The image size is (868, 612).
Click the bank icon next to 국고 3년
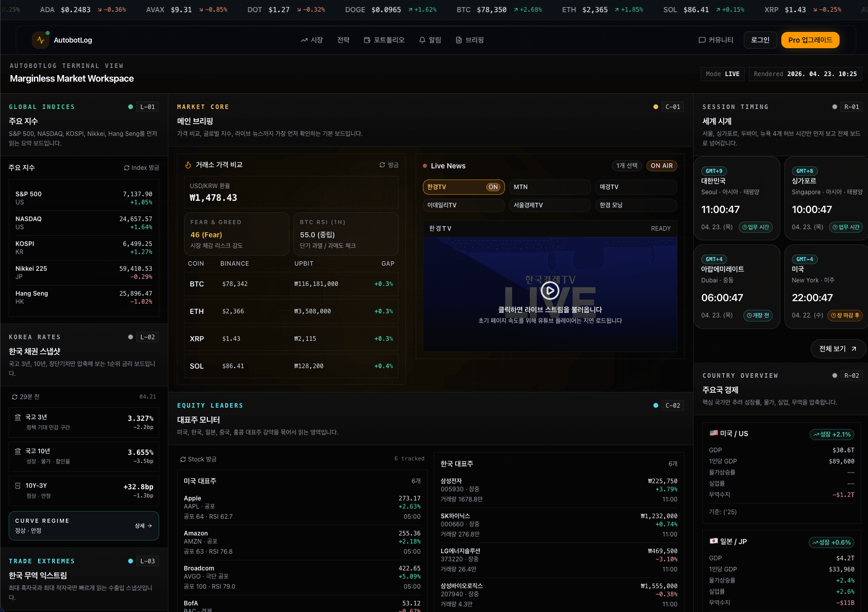point(18,417)
